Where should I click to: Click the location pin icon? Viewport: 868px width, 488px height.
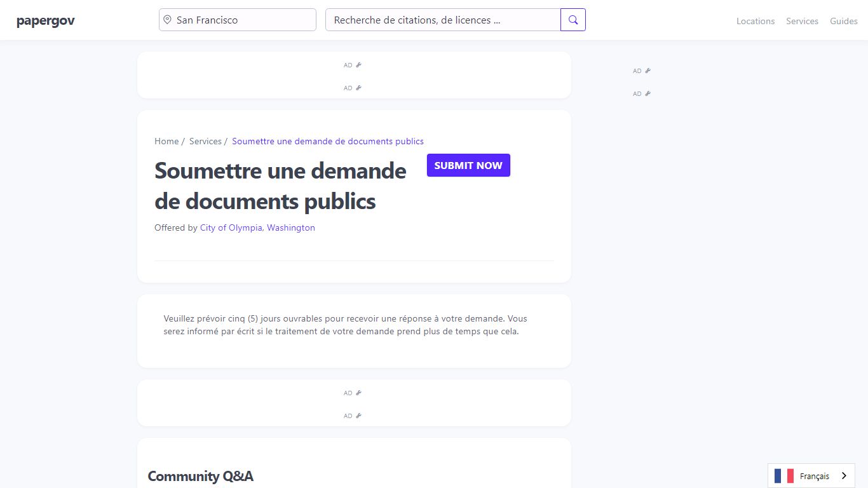tap(167, 20)
